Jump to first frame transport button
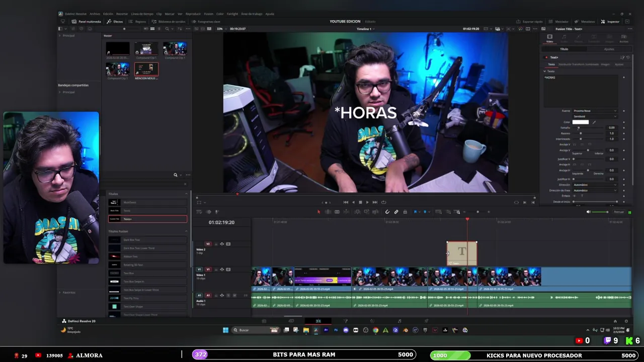644x362 pixels. (346, 202)
